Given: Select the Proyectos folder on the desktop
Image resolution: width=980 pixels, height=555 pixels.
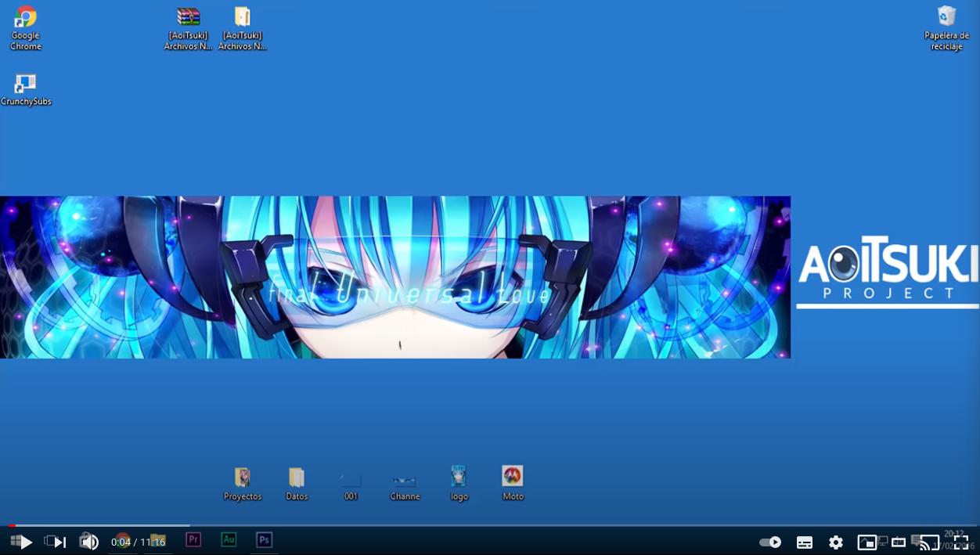Looking at the screenshot, I should [x=243, y=484].
